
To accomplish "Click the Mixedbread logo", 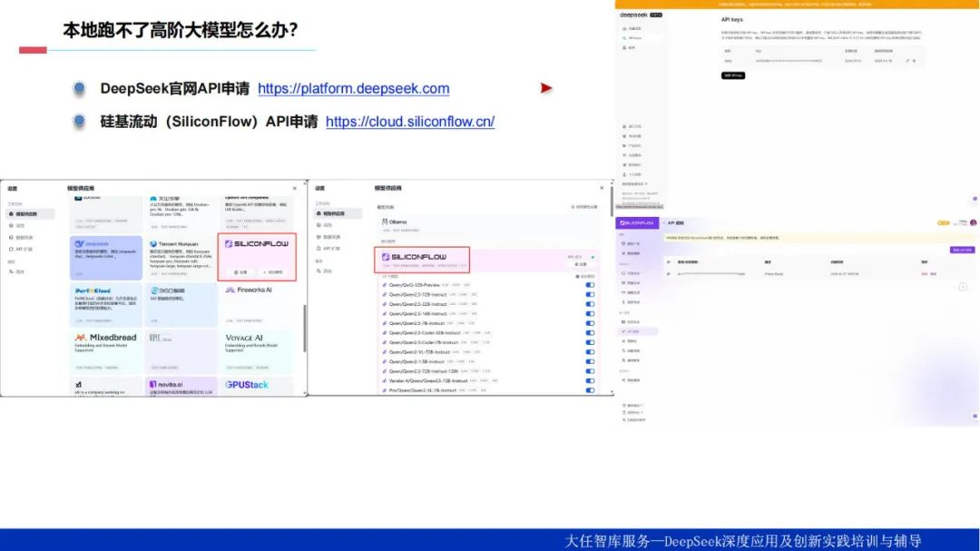I will click(x=105, y=338).
